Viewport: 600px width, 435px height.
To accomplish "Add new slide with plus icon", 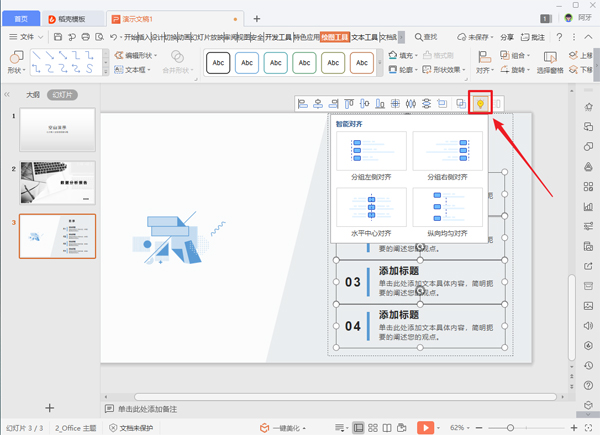I will tap(50, 408).
